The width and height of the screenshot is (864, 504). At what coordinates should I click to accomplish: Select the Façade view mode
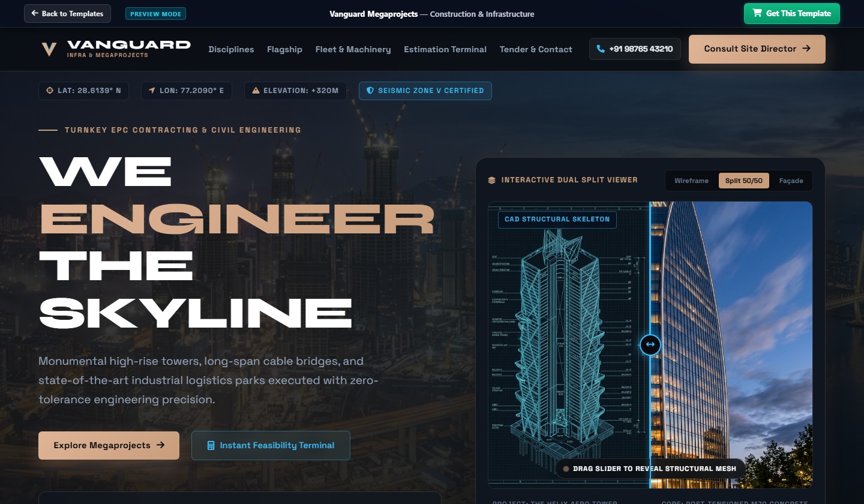[791, 181]
